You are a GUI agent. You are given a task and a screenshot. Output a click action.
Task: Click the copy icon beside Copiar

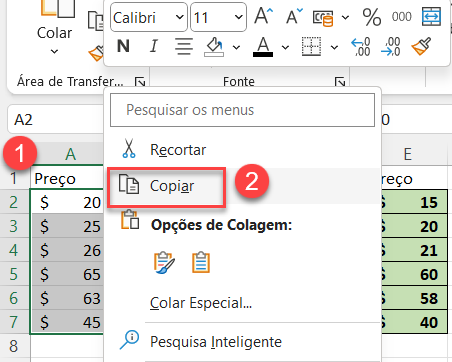point(129,184)
